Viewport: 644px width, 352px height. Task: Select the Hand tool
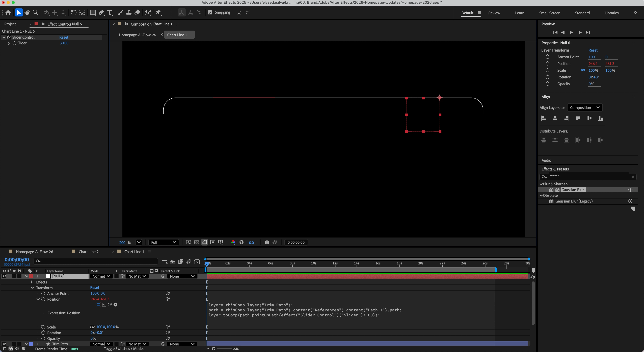(x=27, y=13)
